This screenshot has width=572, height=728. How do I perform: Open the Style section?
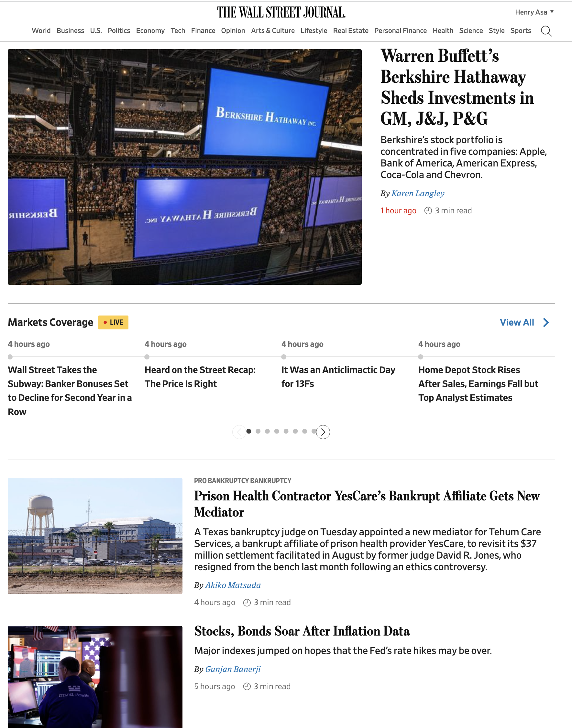pos(496,30)
